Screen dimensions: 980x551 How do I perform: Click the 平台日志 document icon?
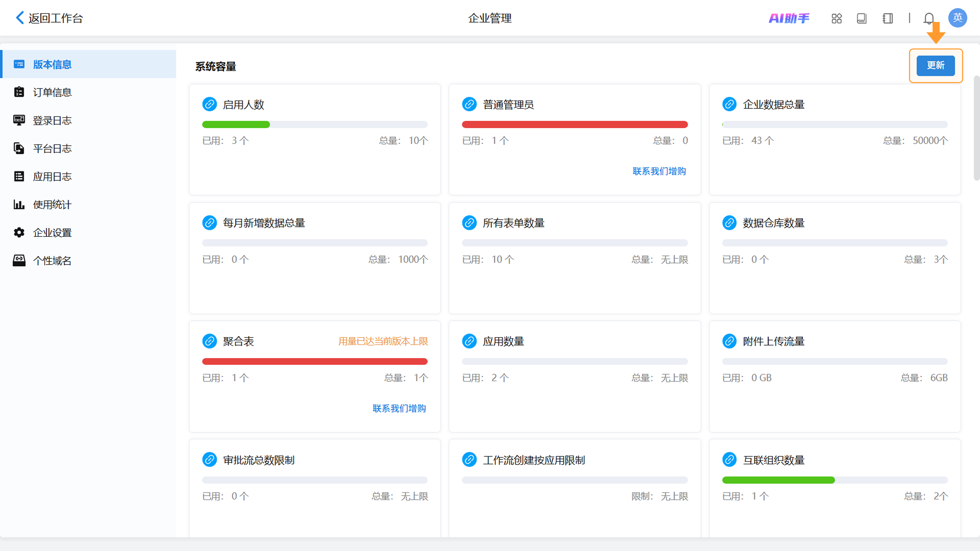[19, 148]
